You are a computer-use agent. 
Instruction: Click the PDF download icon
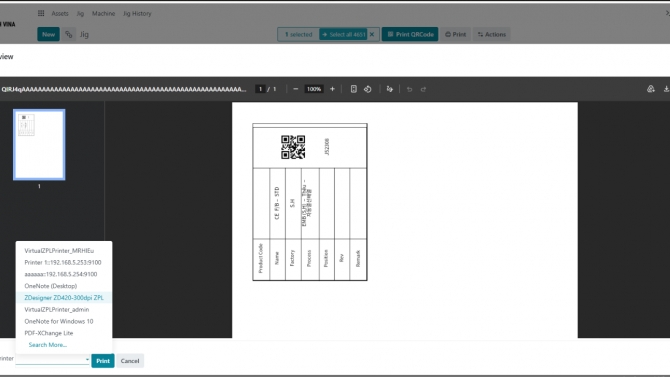[666, 89]
